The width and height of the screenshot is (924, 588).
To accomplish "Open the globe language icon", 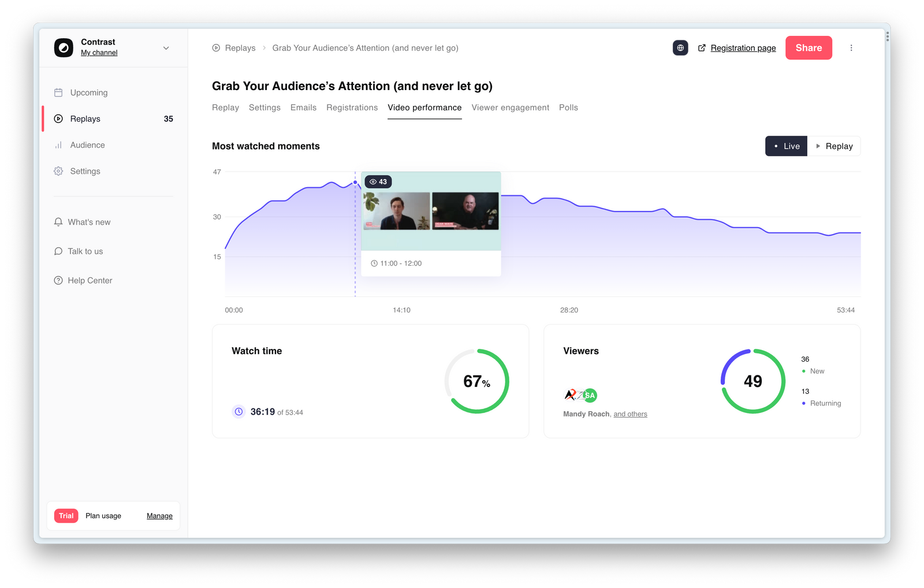I will (680, 48).
